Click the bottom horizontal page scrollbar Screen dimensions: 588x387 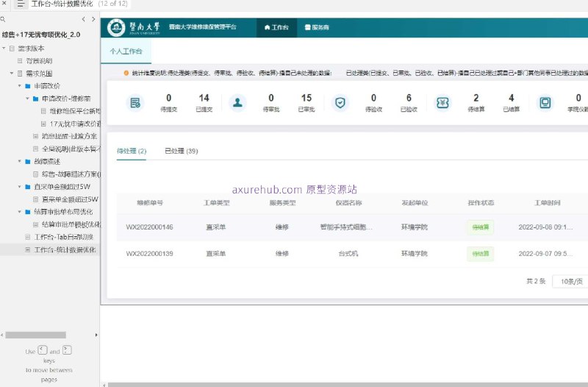[x=348, y=385]
